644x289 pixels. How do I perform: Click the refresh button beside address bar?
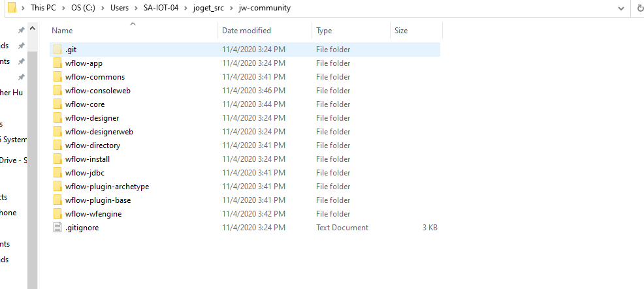point(639,8)
